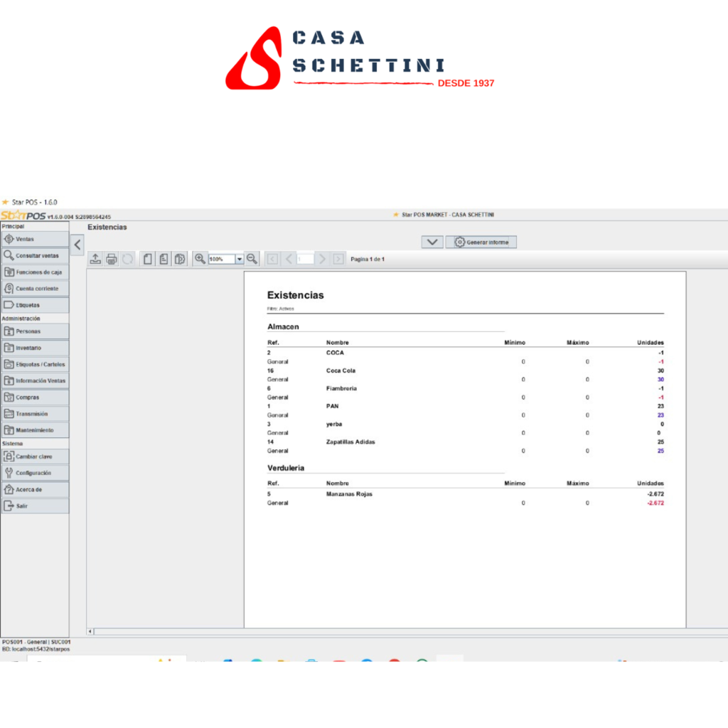Go to the previous report page
Viewport: 728px width, 728px height.
289,259
